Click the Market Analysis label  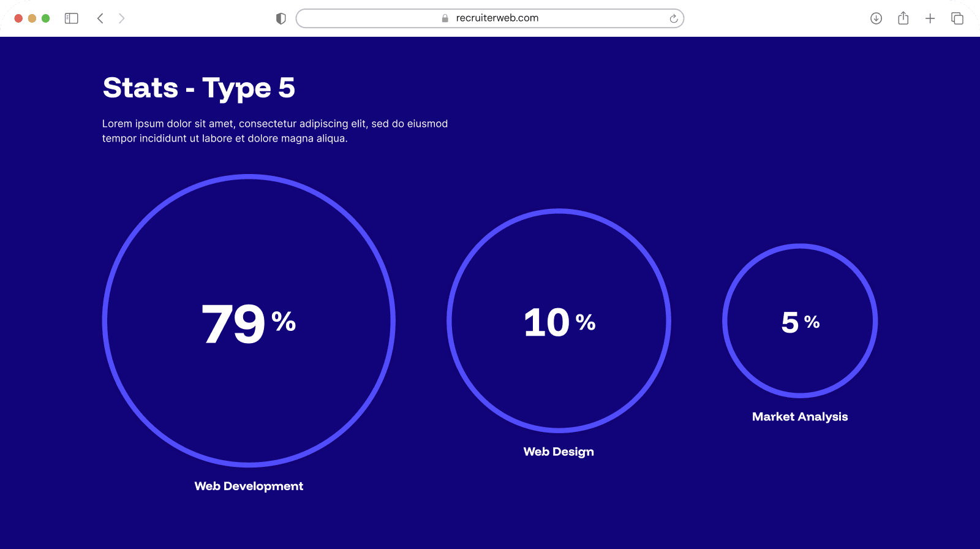799,417
